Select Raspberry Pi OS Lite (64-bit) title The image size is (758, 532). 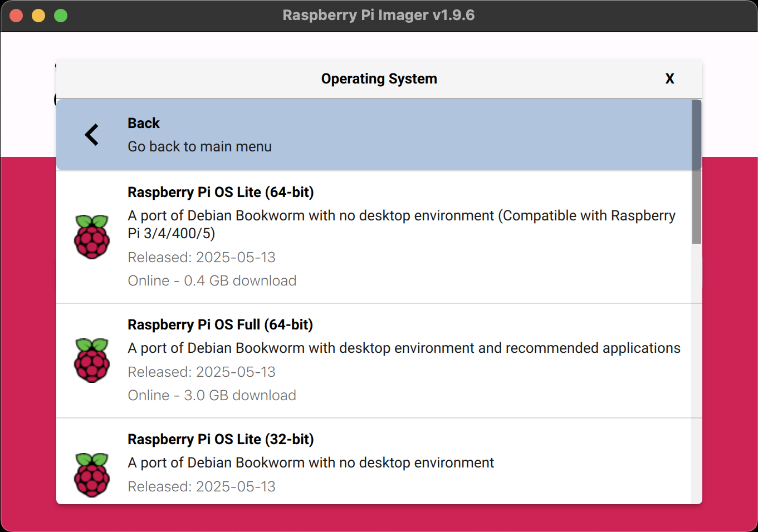point(221,193)
